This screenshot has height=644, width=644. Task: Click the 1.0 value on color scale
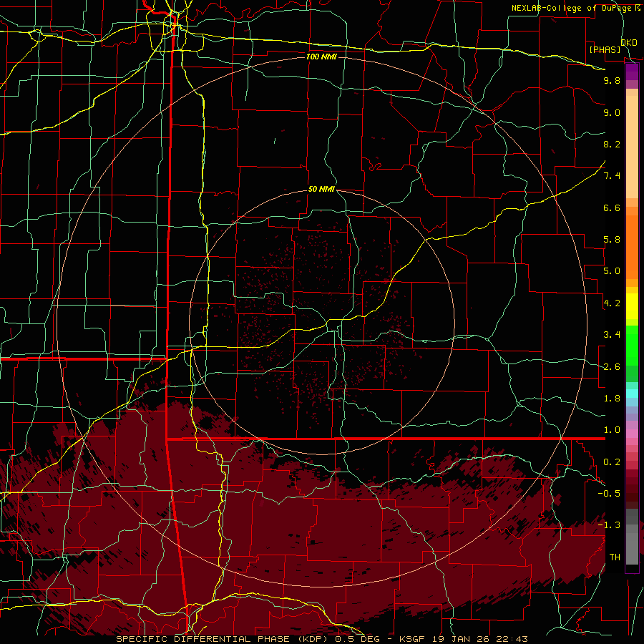612,430
